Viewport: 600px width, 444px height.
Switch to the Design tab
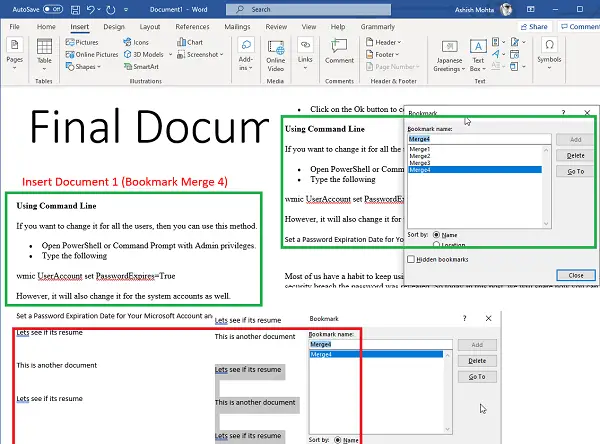pyautogui.click(x=114, y=27)
